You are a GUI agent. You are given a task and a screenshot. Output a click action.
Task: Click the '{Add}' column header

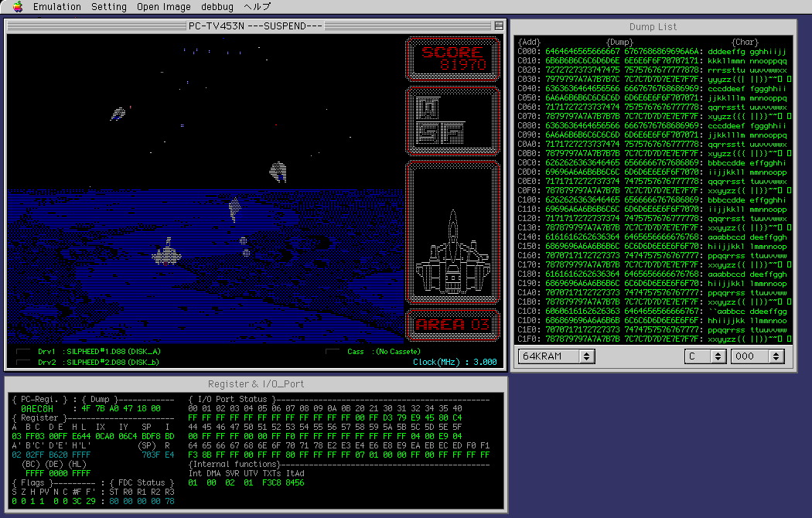pos(529,43)
